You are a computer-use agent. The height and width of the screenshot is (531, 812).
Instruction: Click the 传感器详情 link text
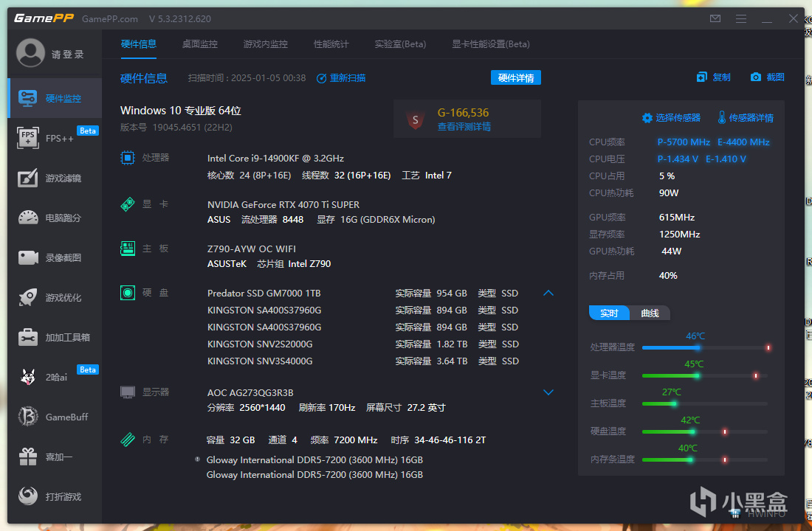[751, 118]
